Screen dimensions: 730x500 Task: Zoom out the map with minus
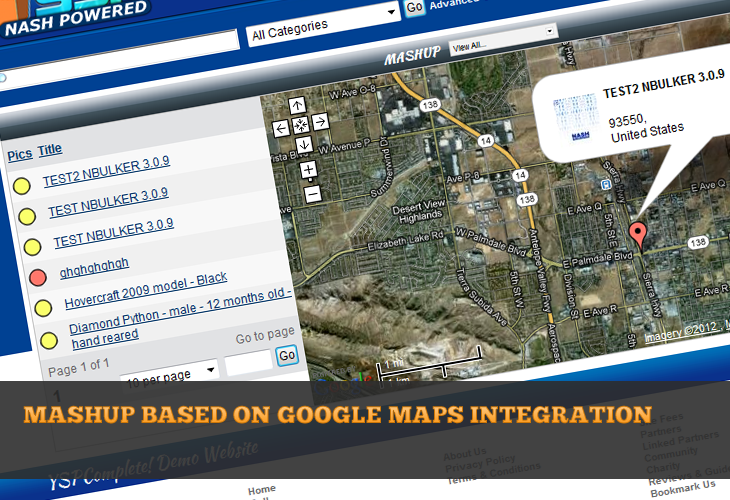coord(313,193)
